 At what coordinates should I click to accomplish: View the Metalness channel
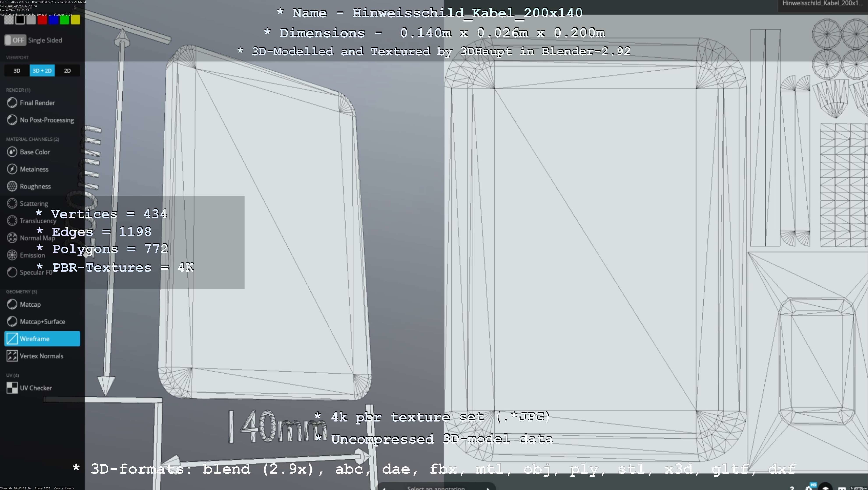pos(34,169)
